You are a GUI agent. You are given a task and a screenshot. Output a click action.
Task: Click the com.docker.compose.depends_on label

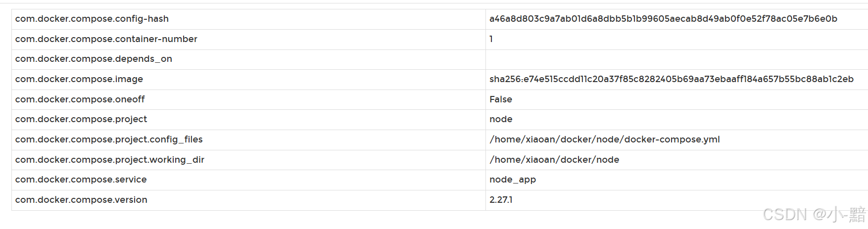[x=94, y=59]
